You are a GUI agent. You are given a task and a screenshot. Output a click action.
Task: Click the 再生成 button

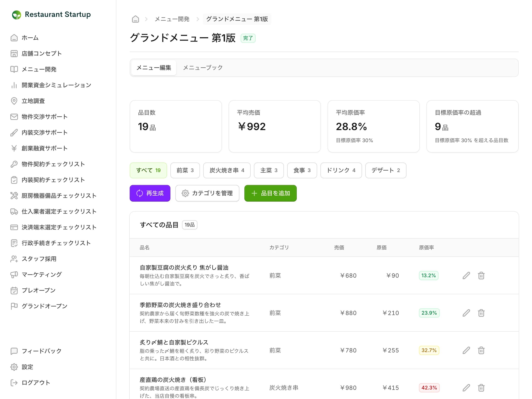(150, 193)
